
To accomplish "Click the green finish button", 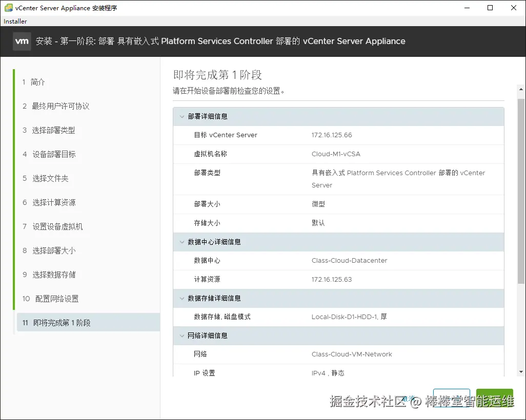I will pyautogui.click(x=495, y=397).
